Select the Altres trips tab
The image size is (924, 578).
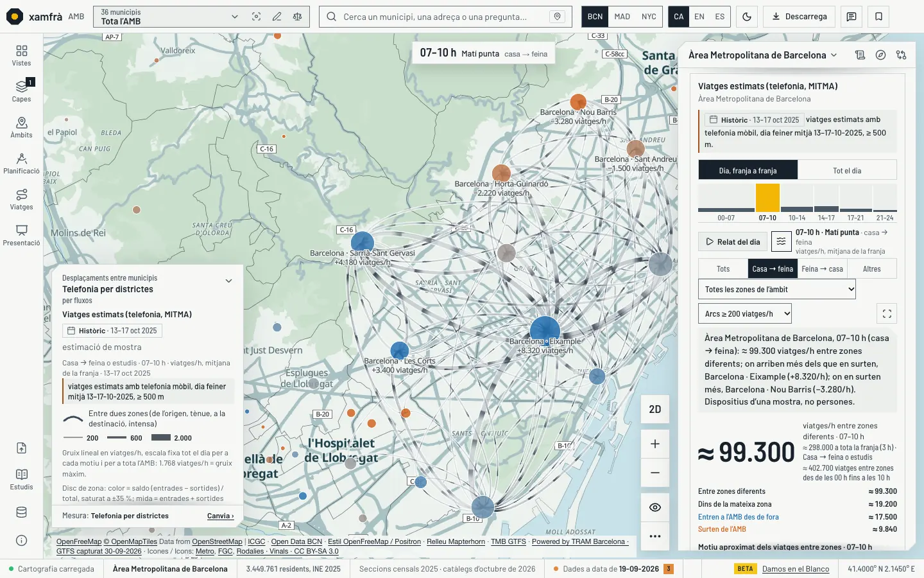[x=871, y=269]
